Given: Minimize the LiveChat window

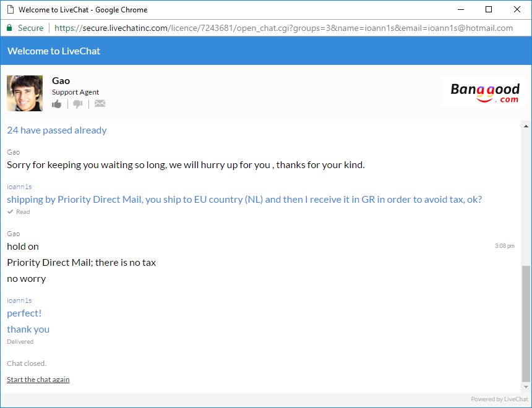Looking at the screenshot, I should coord(460,10).
